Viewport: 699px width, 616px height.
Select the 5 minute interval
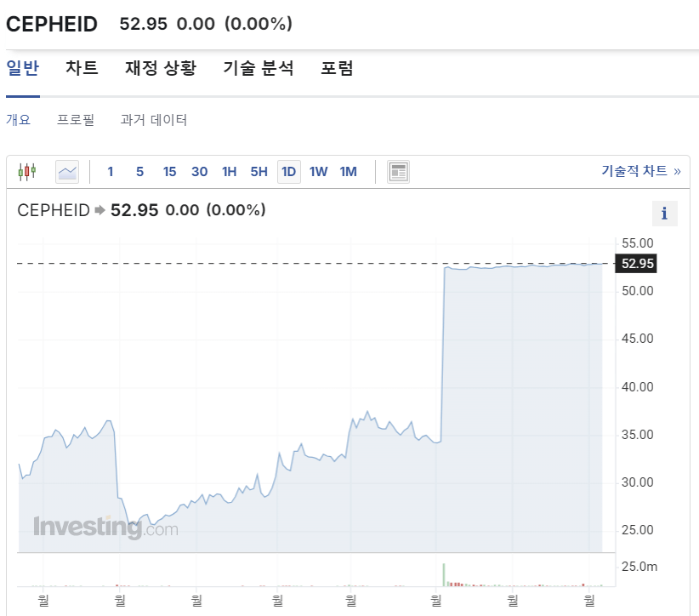click(x=139, y=171)
